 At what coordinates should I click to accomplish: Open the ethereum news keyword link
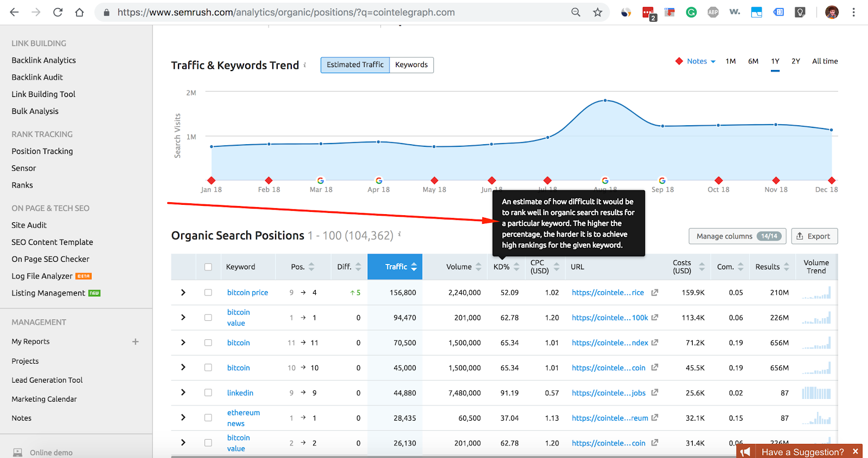[x=244, y=418]
